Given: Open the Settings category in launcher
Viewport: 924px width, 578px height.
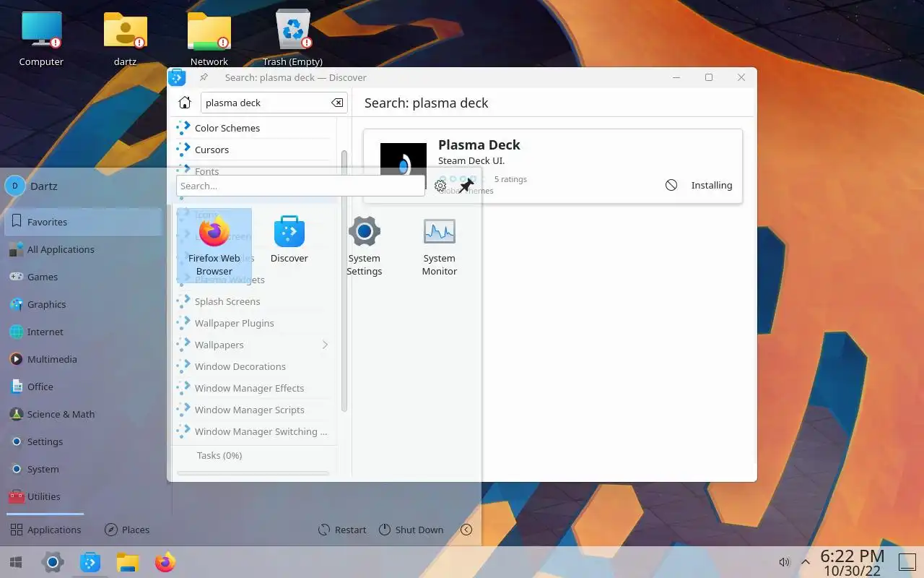Looking at the screenshot, I should [84, 441].
